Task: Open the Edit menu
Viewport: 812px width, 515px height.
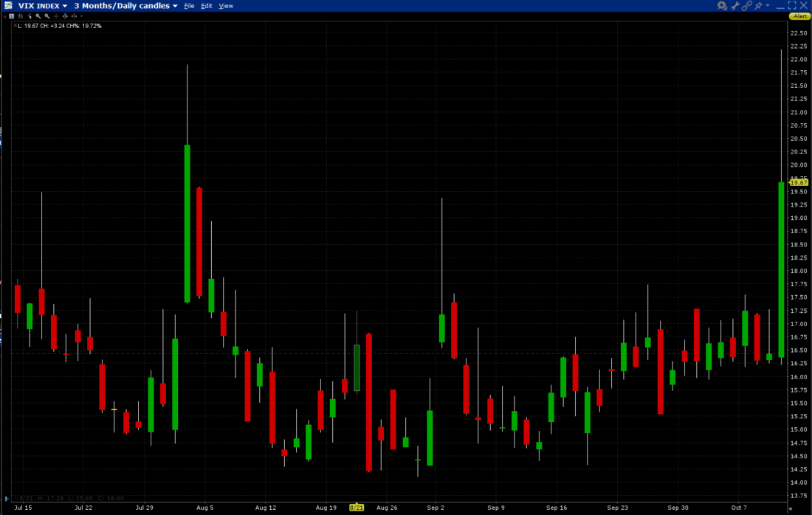Action: click(x=207, y=6)
